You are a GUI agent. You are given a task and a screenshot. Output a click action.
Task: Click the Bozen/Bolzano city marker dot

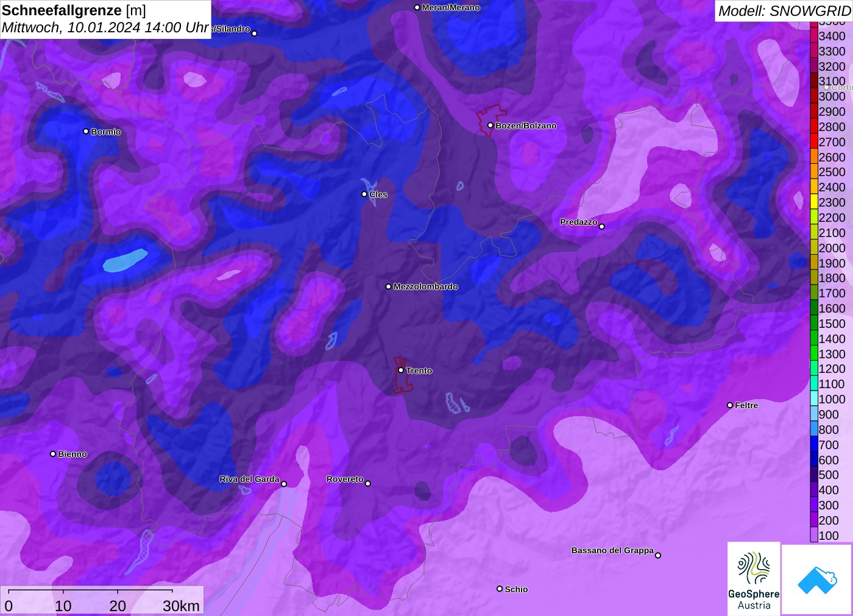(x=490, y=125)
